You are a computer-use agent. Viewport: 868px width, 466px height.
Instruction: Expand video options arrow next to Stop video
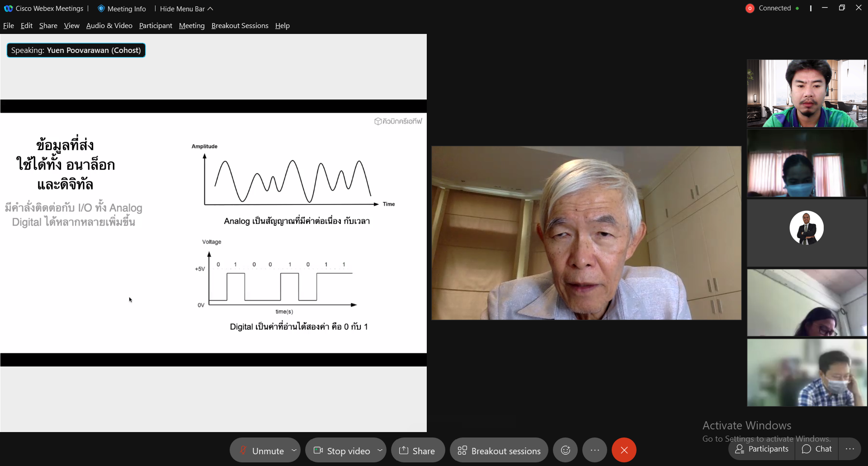pyautogui.click(x=380, y=450)
